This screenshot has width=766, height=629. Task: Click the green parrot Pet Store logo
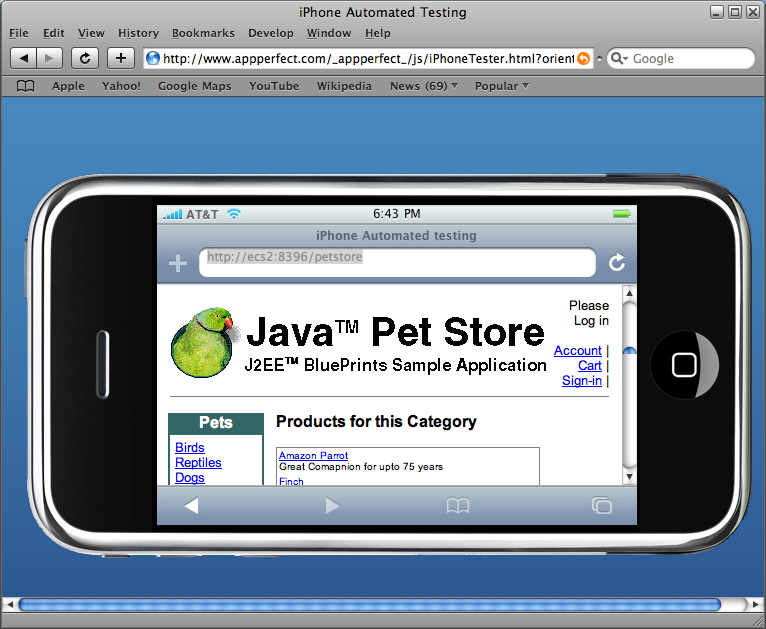pyautogui.click(x=205, y=342)
